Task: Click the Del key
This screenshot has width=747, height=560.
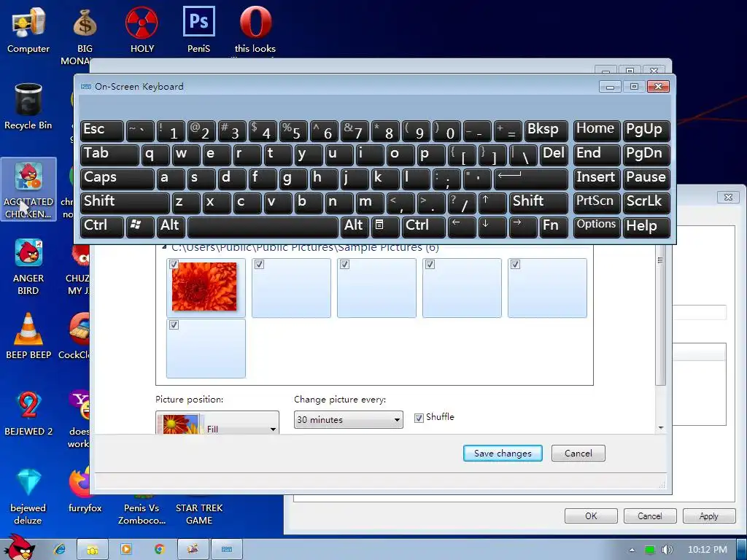Action: [553, 155]
